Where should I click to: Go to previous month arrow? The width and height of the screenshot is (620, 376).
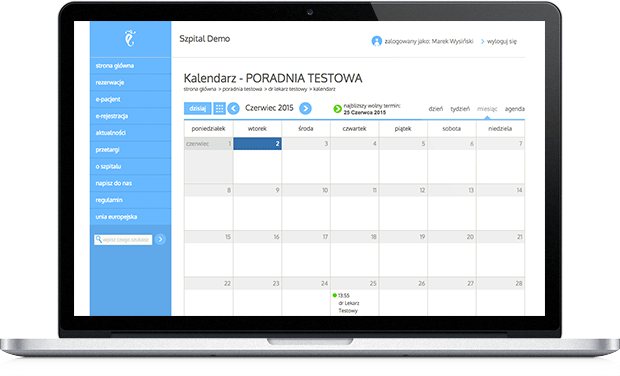coord(234,108)
